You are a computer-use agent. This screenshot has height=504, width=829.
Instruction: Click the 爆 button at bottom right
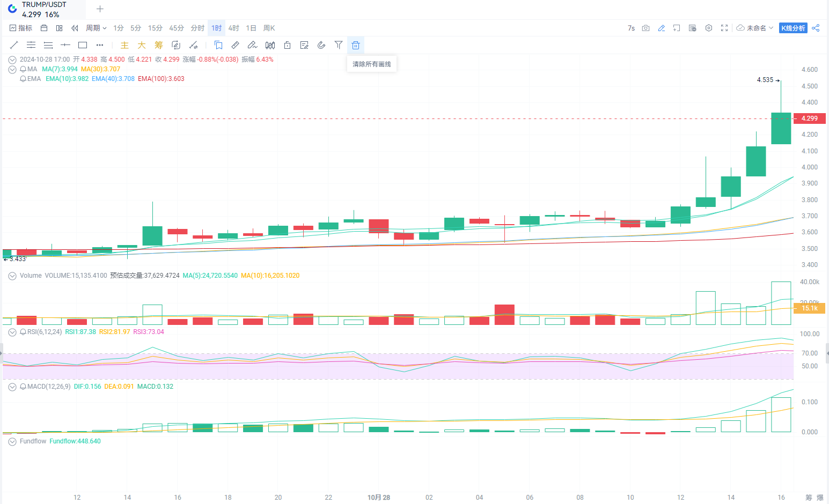click(x=820, y=498)
